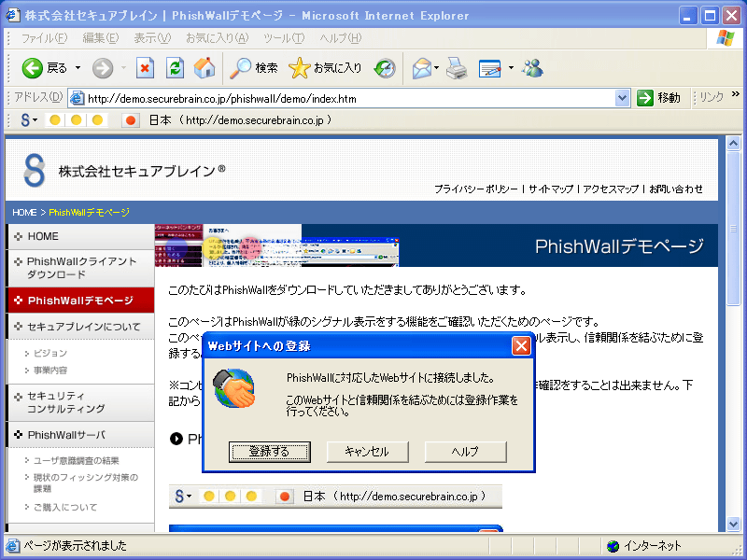Open the Help (ヘルプ) menu
This screenshot has width=747, height=560.
click(x=341, y=38)
